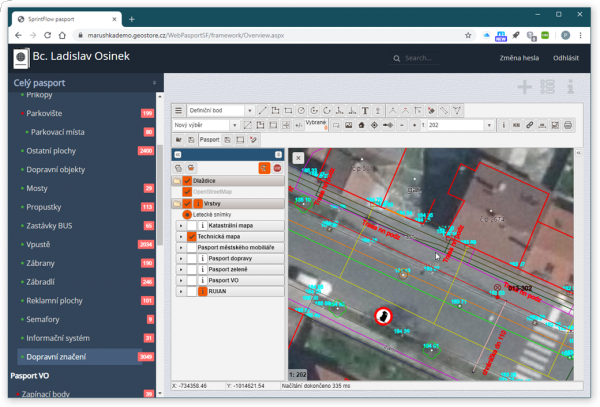Close the map overlay with X button
Image resolution: width=600 pixels, height=407 pixels.
pos(298,158)
